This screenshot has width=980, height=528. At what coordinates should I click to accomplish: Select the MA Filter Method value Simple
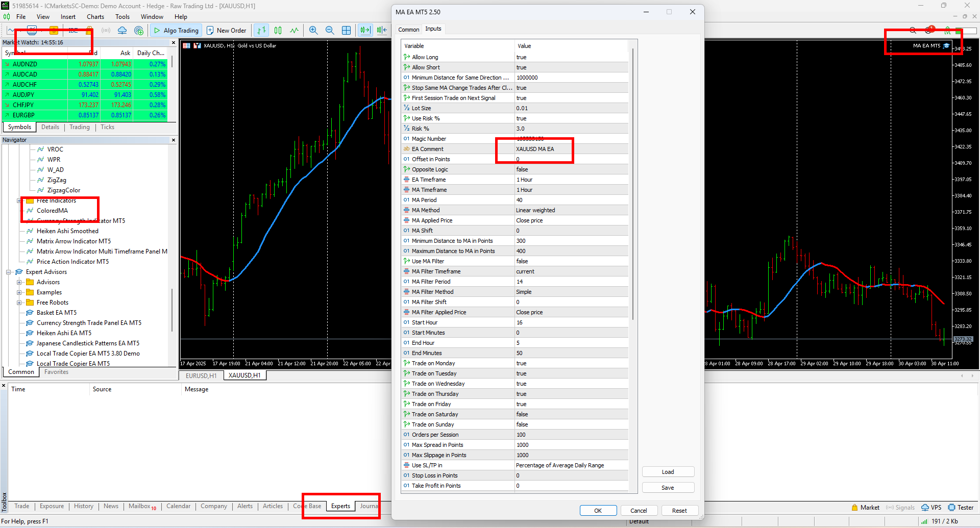point(571,292)
